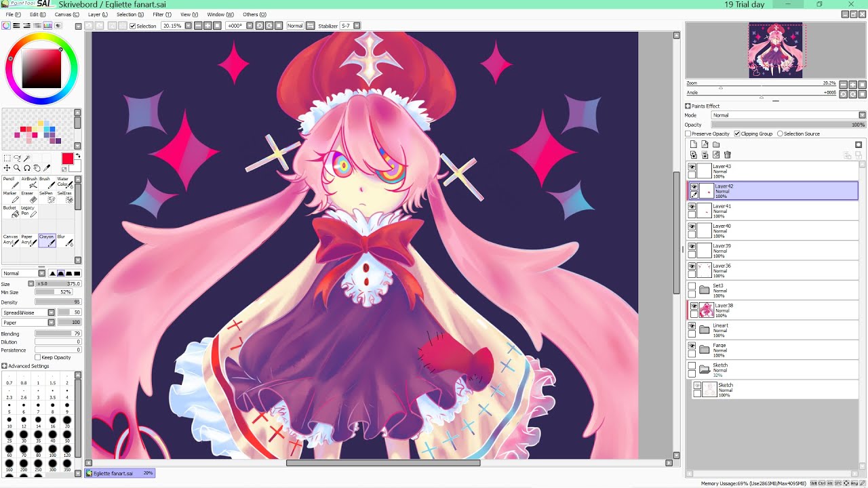Screen dimensions: 868x488
Task: Hide the Lineart folder
Action: pyautogui.click(x=692, y=326)
